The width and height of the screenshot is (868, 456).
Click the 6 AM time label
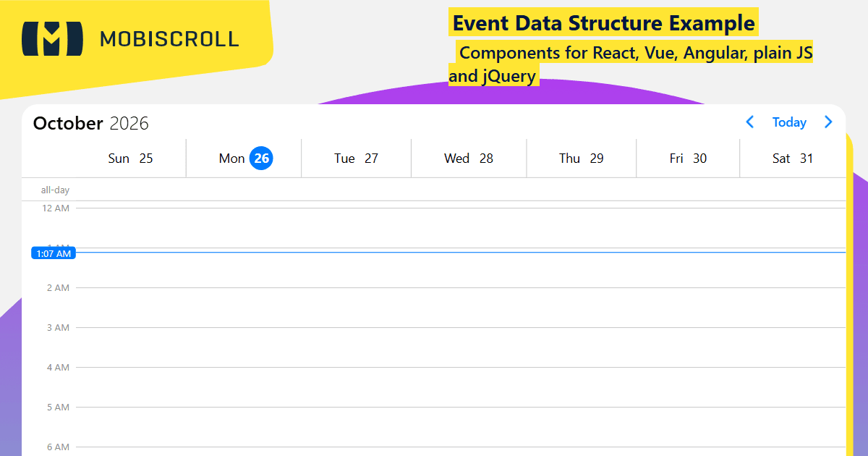click(58, 447)
